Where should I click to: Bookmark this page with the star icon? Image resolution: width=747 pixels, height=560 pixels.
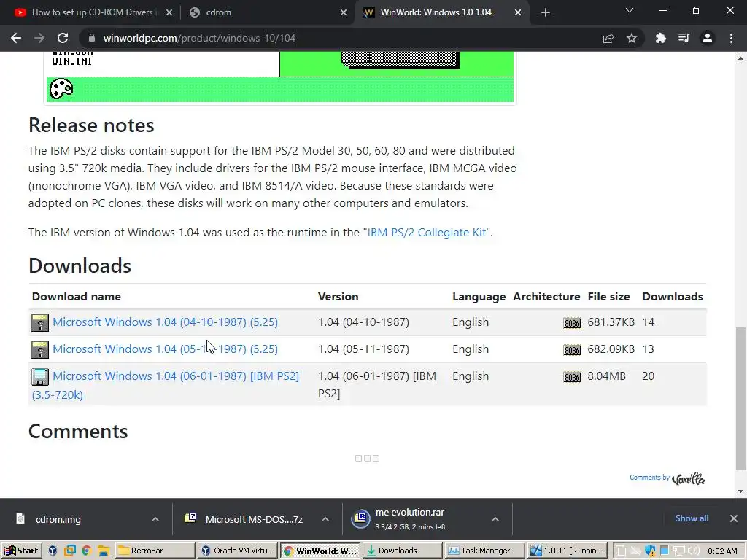click(x=632, y=38)
